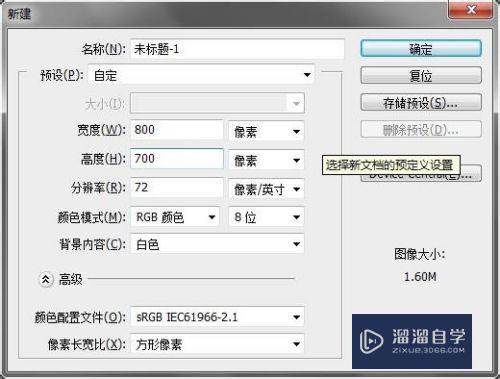The width and height of the screenshot is (500, 379).
Task: Click the 图像大小 label text
Action: pos(419,254)
